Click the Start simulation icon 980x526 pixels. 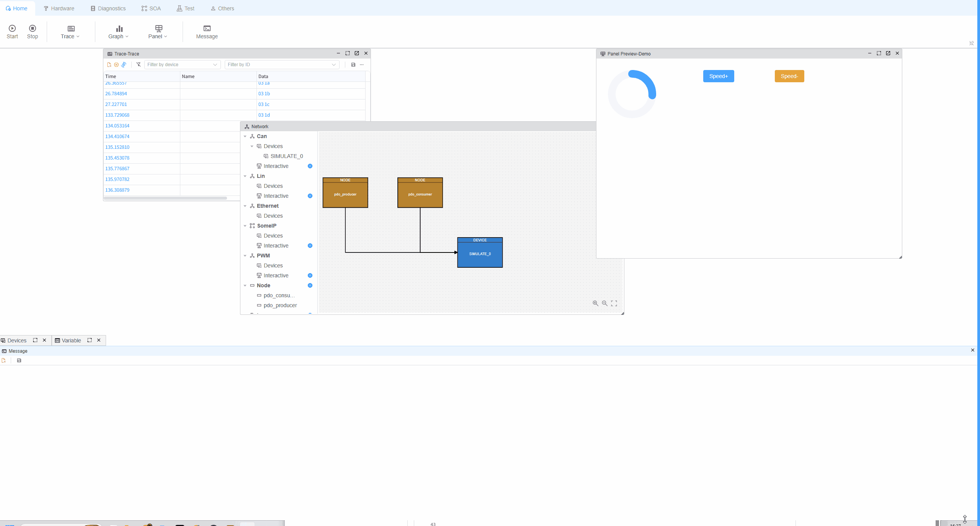coord(12,29)
